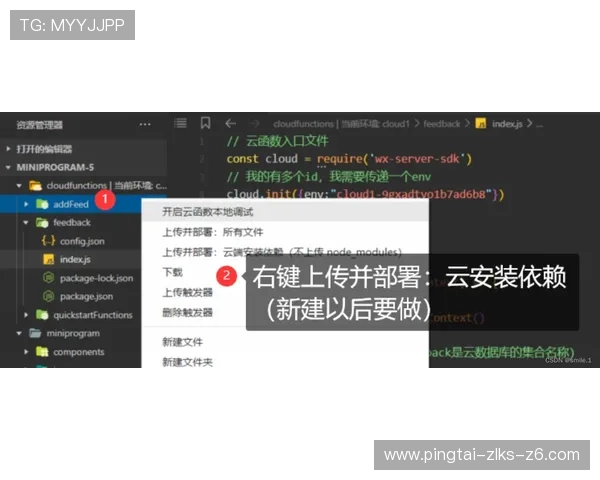Screen dimensions: 600x480
Task: Collapse the MINIPROGRAM-5 project section
Action: tap(8, 167)
